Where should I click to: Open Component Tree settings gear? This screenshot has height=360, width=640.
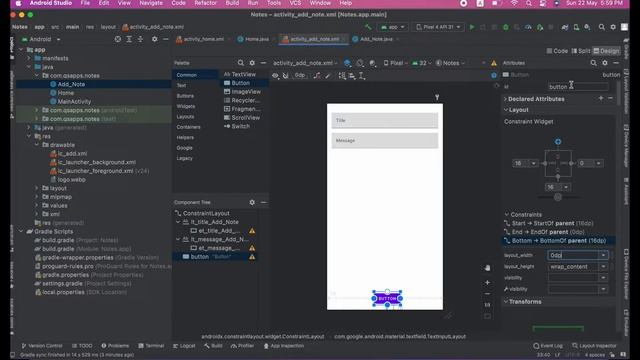pyautogui.click(x=252, y=202)
